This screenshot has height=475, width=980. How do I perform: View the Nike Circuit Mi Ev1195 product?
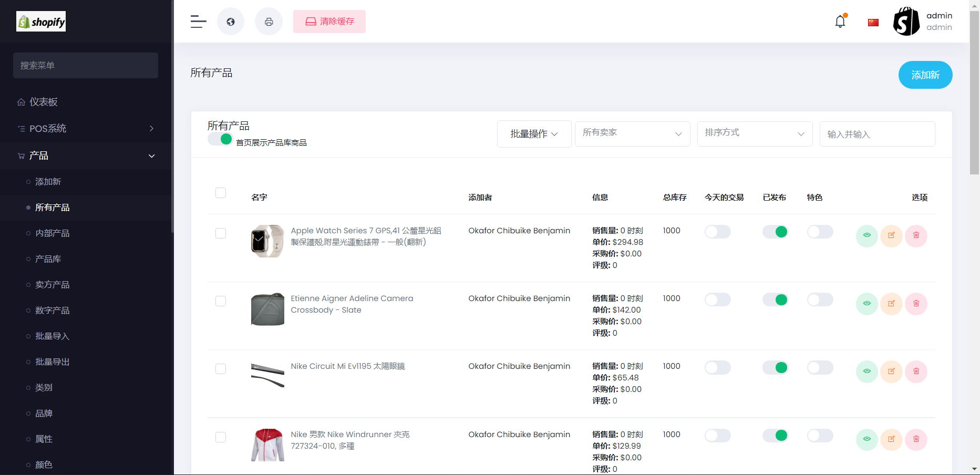867,371
